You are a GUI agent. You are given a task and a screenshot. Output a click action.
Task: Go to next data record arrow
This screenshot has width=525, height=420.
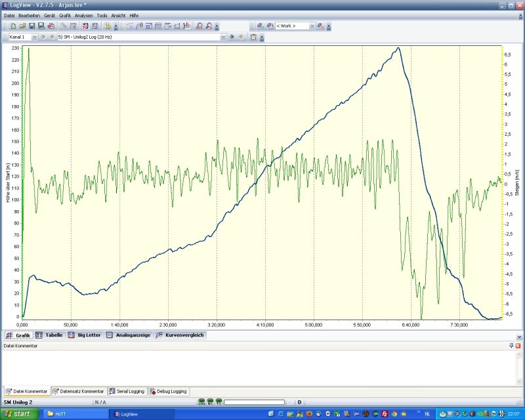pyautogui.click(x=241, y=37)
